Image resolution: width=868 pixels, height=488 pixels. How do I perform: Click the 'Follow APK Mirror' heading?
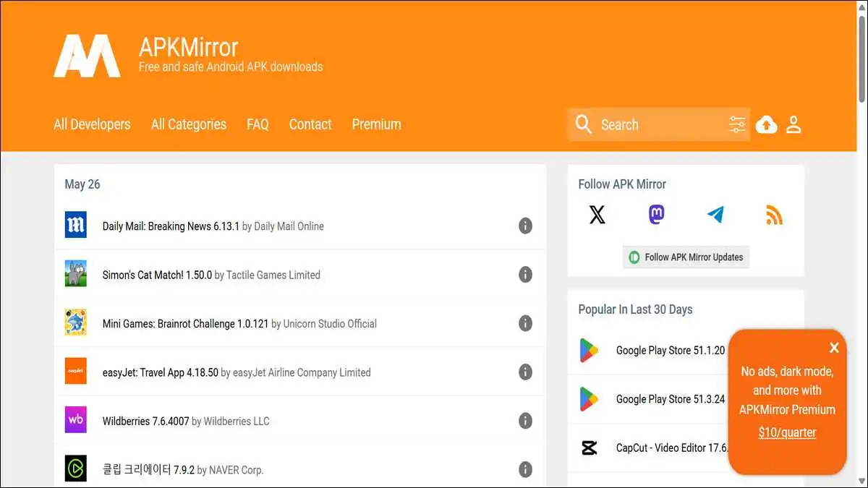622,184
